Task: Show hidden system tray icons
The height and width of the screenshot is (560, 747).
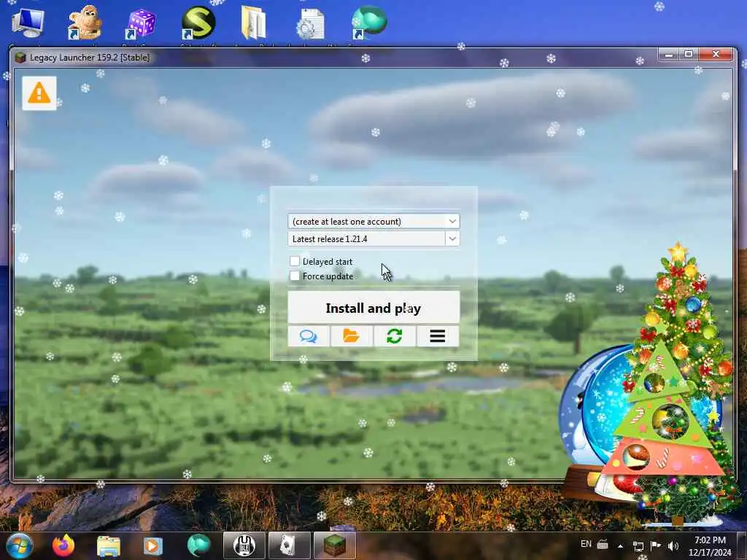Action: tap(620, 545)
